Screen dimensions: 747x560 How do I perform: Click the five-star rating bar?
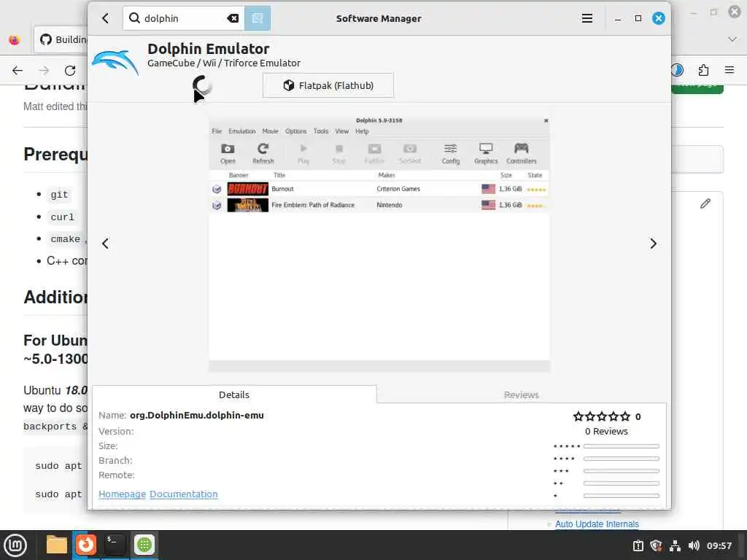(622, 446)
